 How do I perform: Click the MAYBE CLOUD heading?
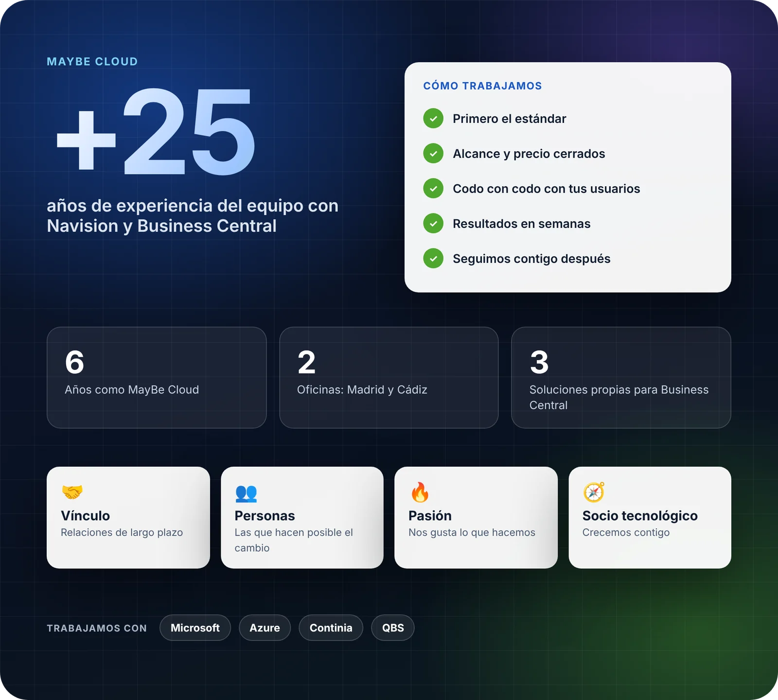click(x=92, y=62)
